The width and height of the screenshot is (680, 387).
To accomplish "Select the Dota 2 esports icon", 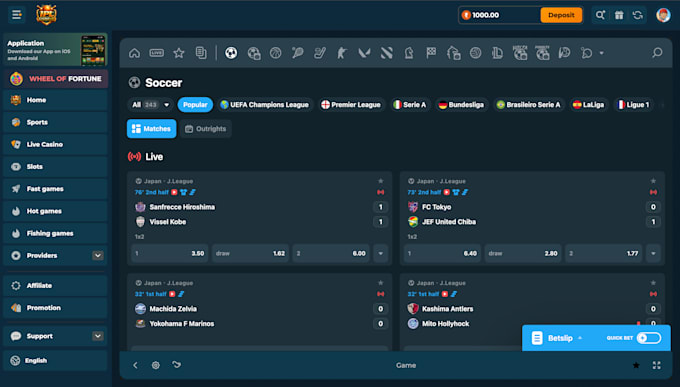I will (386, 53).
